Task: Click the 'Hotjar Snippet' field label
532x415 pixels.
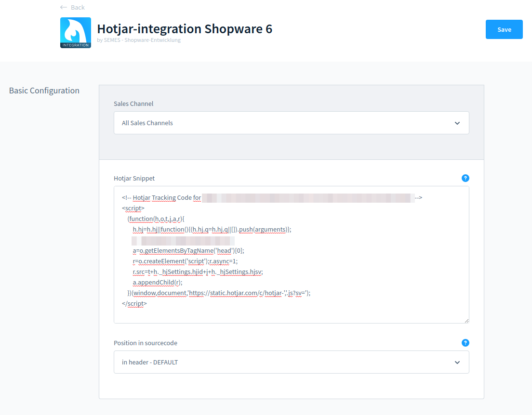Action: tap(134, 178)
